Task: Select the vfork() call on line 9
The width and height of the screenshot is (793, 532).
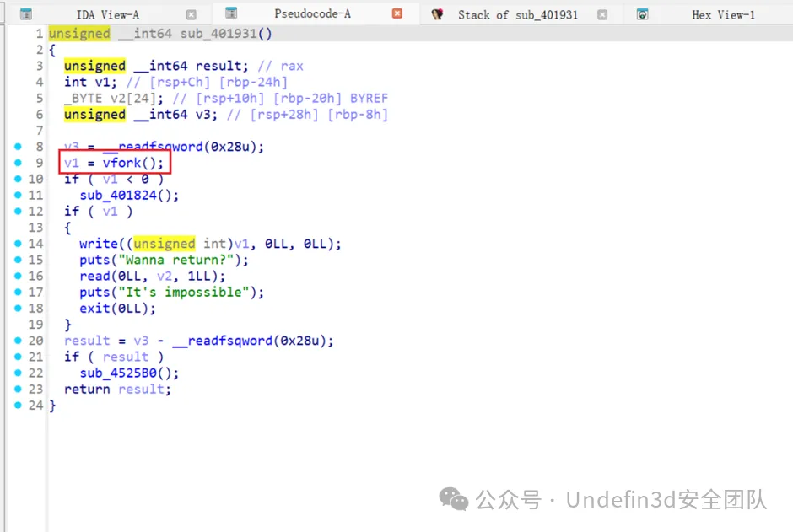Action: pos(135,163)
